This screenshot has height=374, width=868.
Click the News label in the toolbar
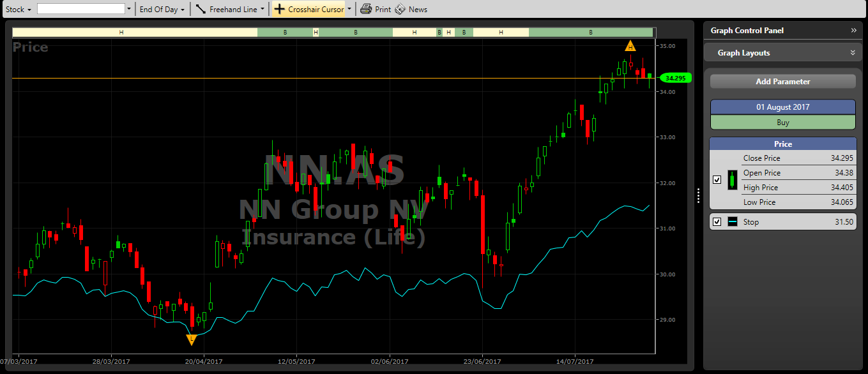pyautogui.click(x=418, y=9)
